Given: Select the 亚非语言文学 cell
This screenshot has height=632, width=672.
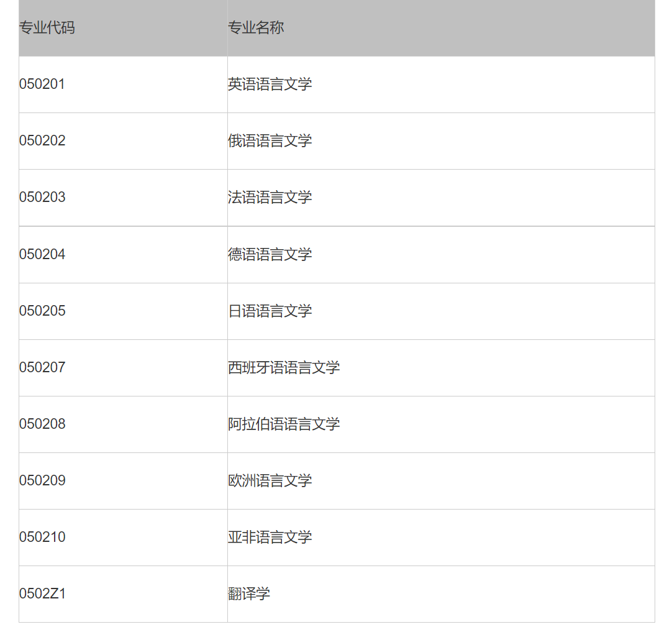Looking at the screenshot, I should coord(441,538).
